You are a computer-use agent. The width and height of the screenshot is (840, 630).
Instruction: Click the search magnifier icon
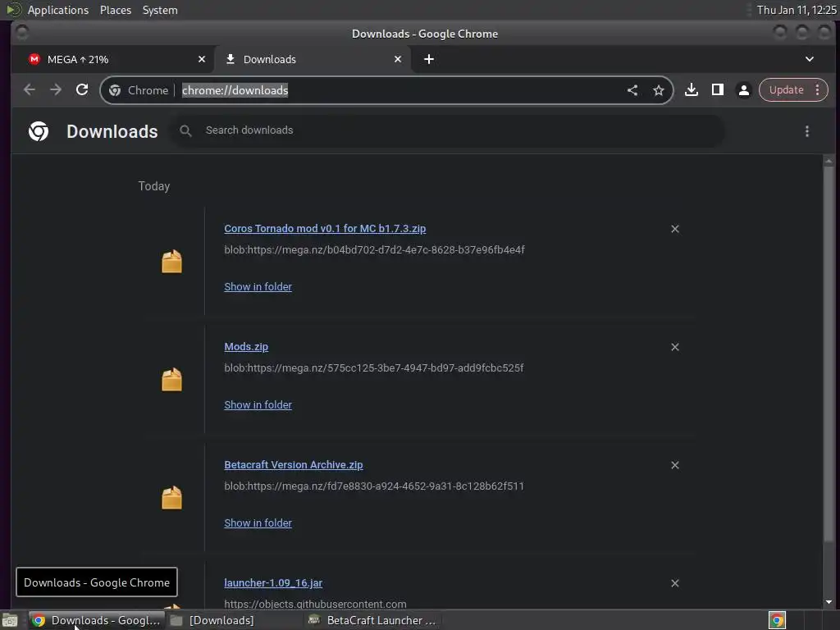(185, 130)
